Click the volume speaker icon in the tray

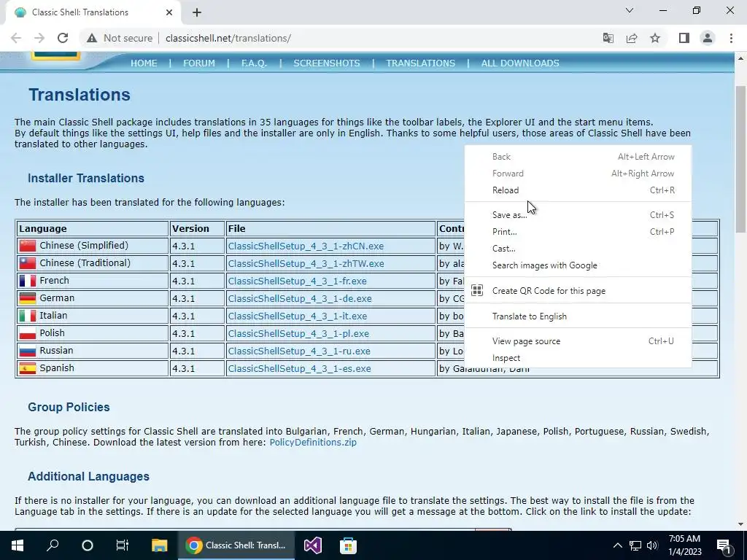click(x=652, y=545)
